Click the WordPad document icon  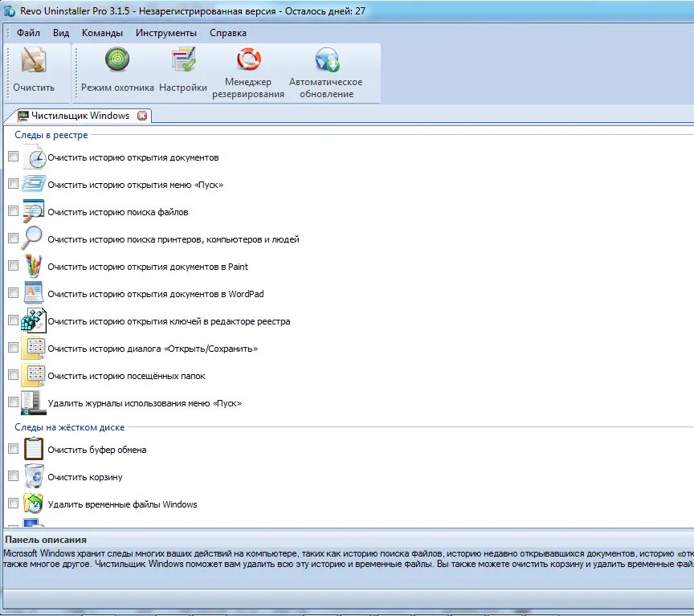click(x=33, y=292)
